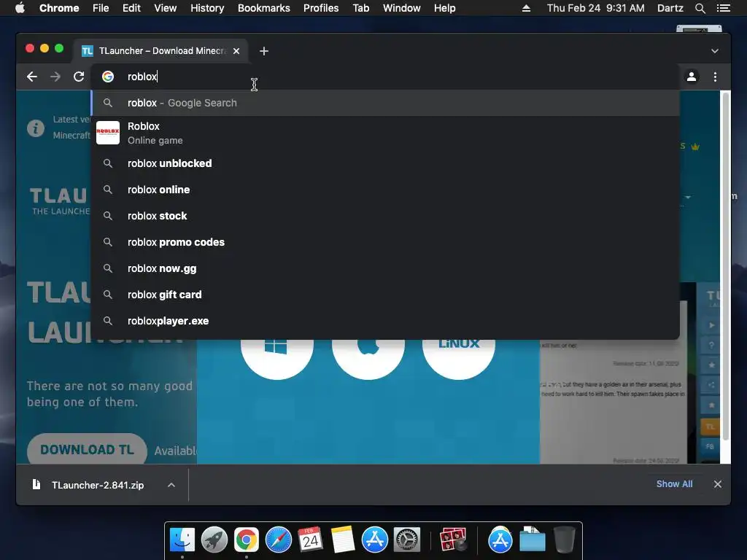Open the Window menu
This screenshot has width=747, height=560.
point(402,8)
